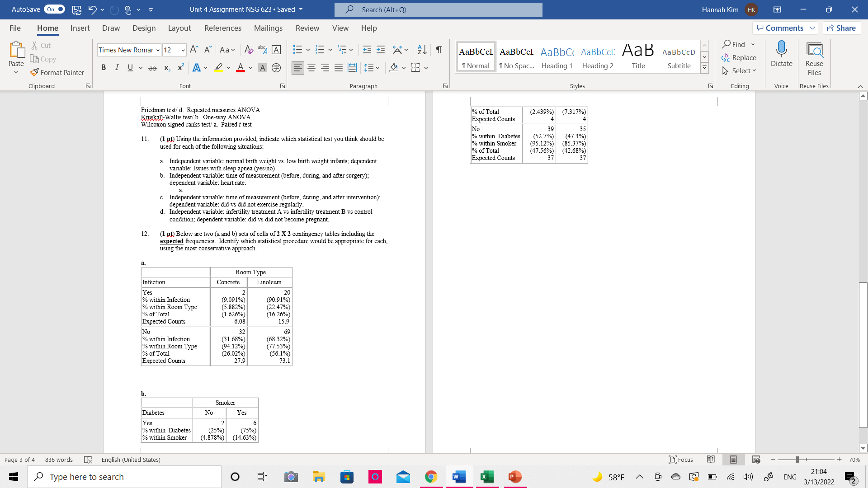Click the zoom level slider

[797, 460]
